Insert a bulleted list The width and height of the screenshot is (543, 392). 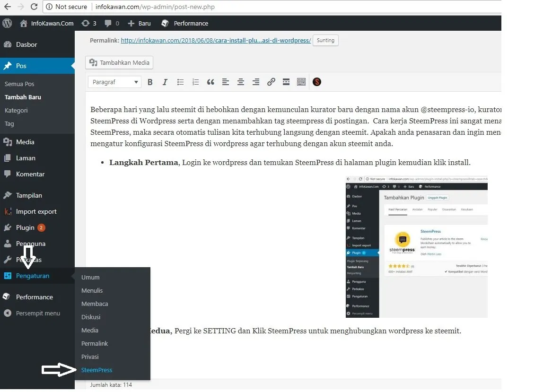tap(180, 82)
